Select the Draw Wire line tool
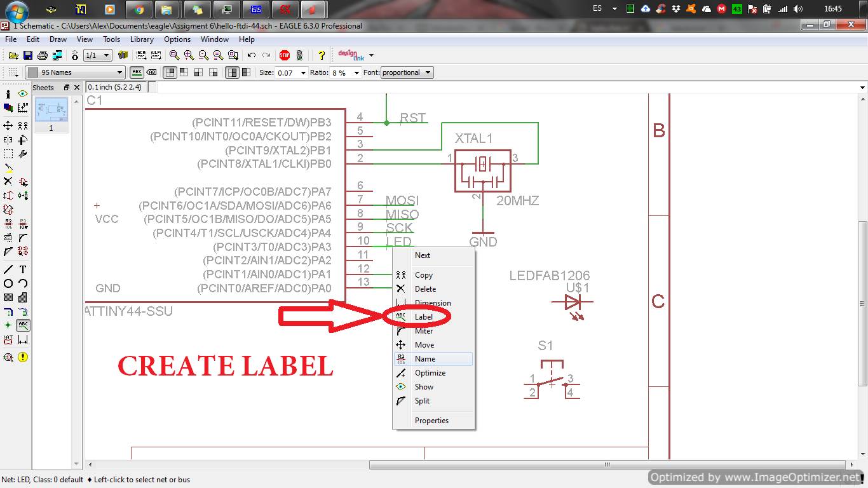Viewport: 868px width, 488px height. [8, 269]
